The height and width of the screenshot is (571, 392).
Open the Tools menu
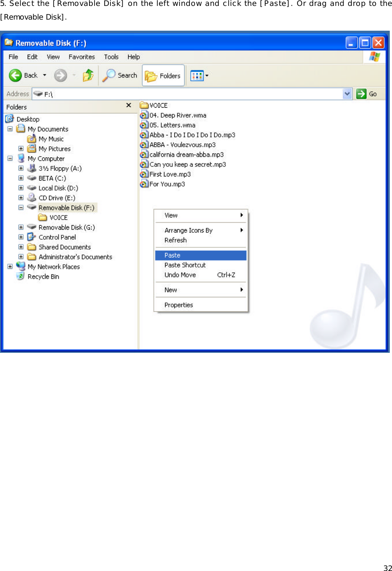(x=111, y=57)
